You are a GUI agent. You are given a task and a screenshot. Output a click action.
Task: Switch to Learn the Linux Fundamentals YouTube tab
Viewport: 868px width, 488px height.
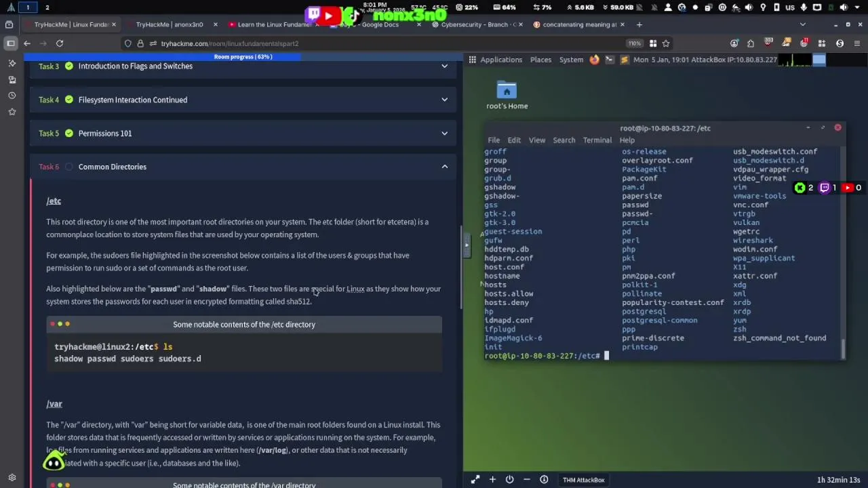(273, 24)
